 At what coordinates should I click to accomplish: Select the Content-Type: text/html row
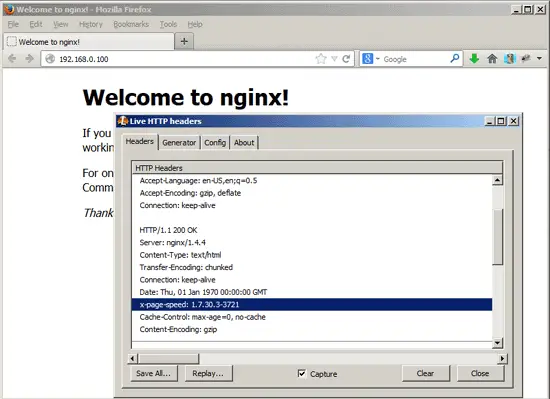312,255
